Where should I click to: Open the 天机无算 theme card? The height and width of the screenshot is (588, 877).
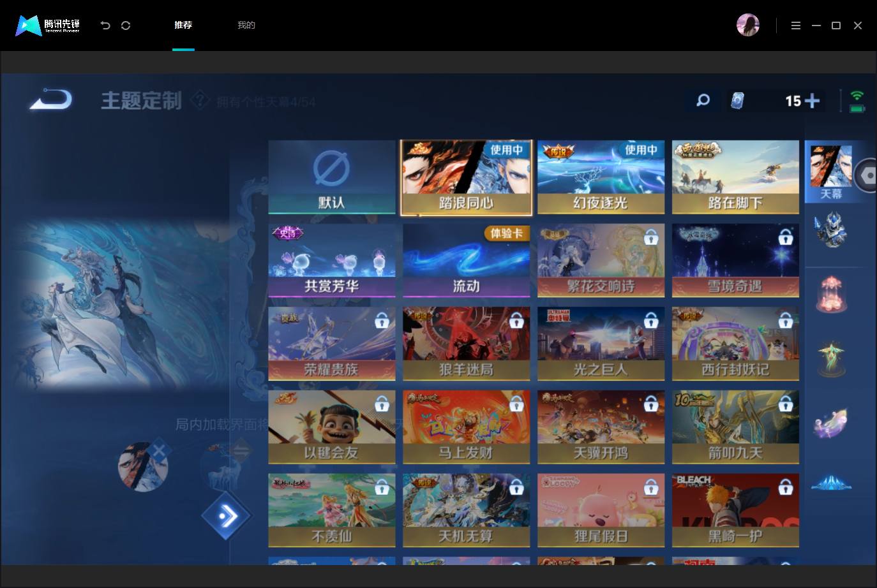coord(467,510)
